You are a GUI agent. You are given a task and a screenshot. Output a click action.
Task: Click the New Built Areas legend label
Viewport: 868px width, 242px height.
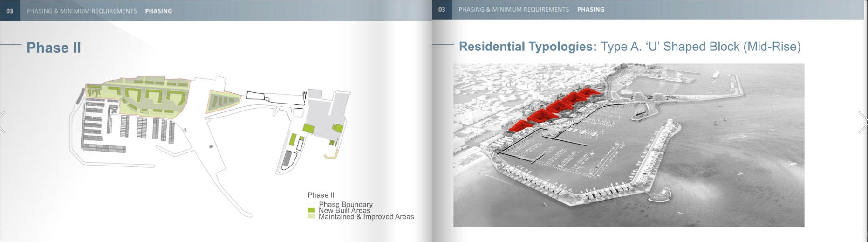(x=344, y=210)
